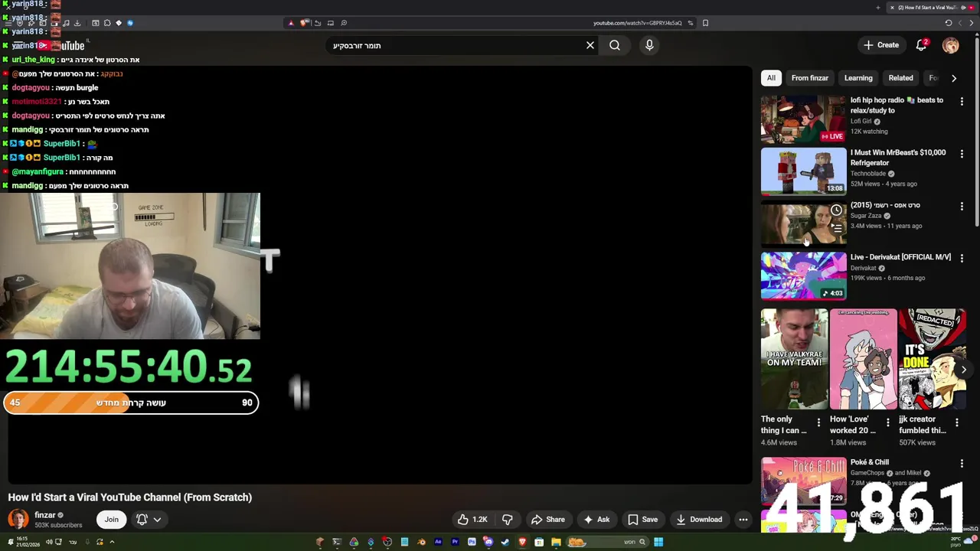980x551 pixels.
Task: Open 'It's Done' jjk creator short
Action: click(x=932, y=359)
